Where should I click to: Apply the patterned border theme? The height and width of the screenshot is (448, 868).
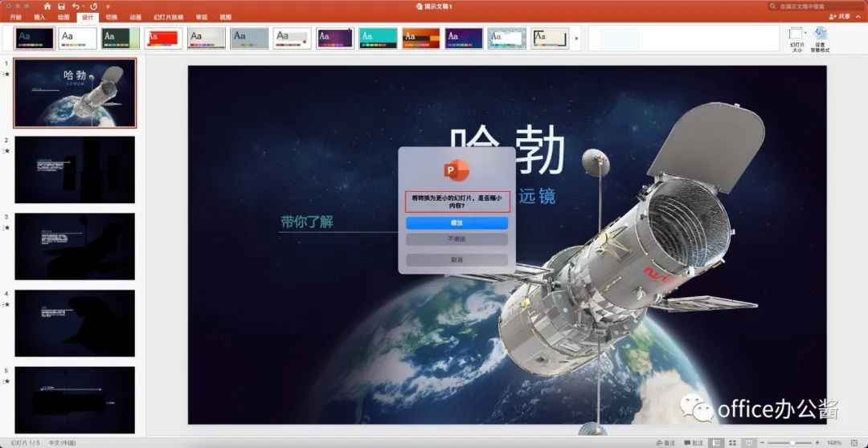tap(507, 39)
